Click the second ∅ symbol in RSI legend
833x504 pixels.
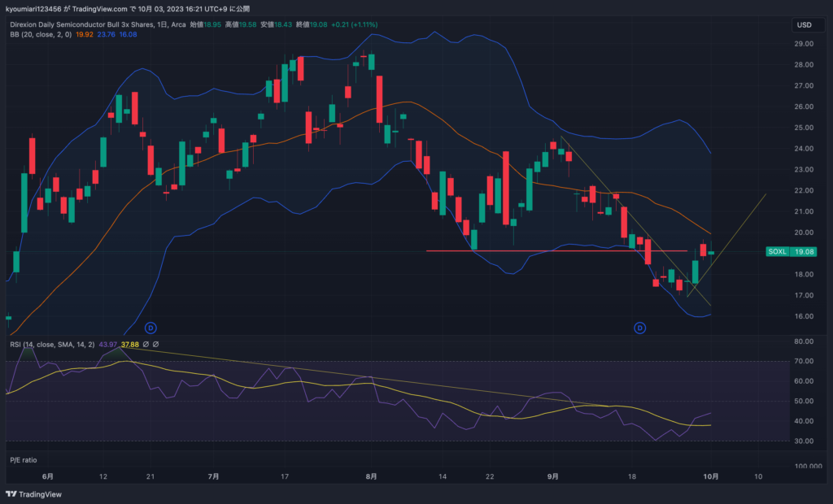point(155,344)
